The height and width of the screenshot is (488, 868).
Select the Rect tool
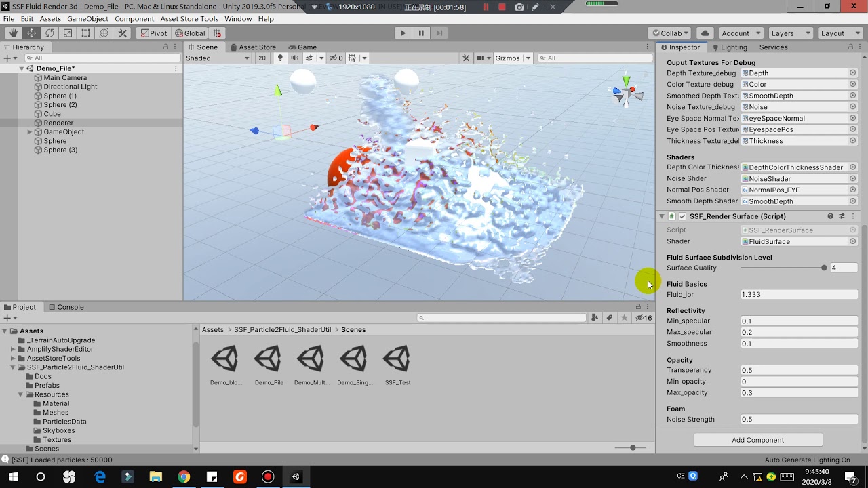pyautogui.click(x=86, y=33)
